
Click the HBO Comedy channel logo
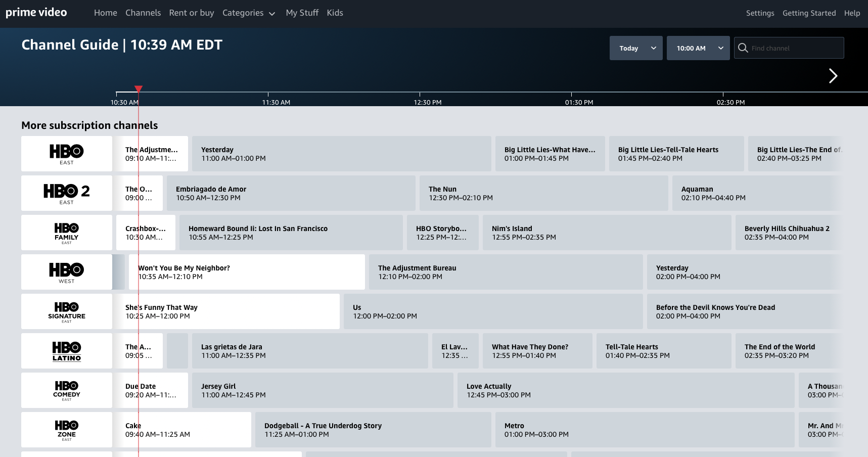pos(67,390)
